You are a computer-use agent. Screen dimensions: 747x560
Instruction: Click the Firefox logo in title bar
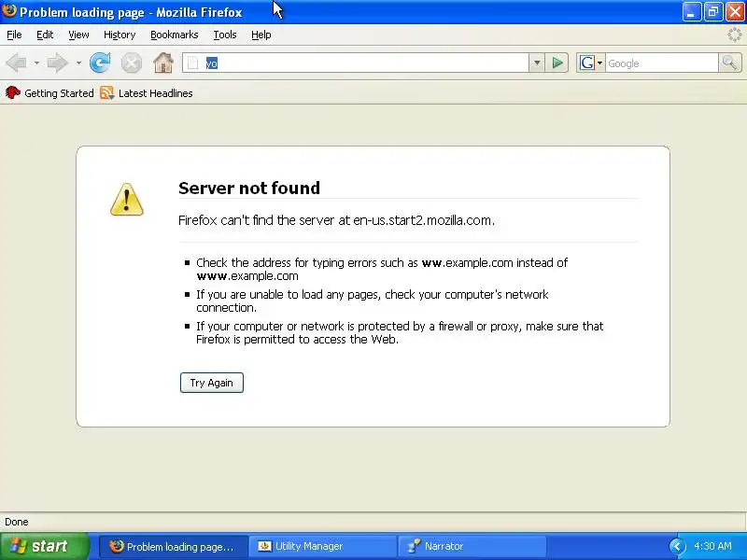point(9,11)
